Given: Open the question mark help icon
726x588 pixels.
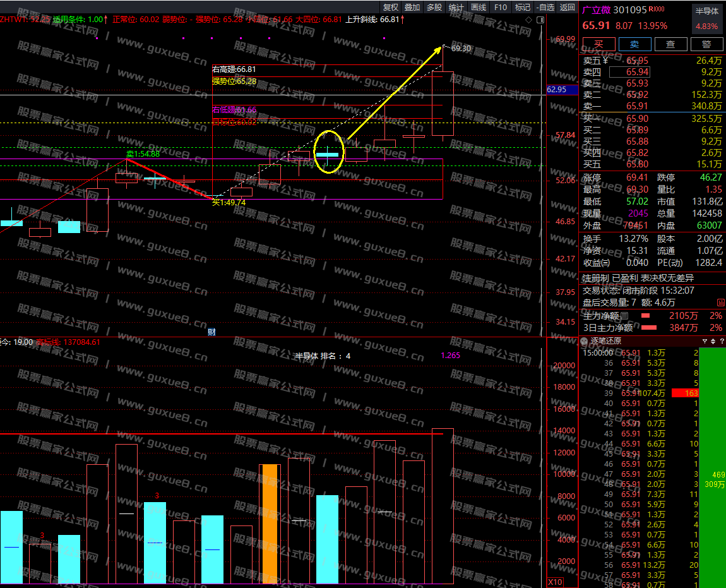Looking at the screenshot, I should [x=721, y=341].
